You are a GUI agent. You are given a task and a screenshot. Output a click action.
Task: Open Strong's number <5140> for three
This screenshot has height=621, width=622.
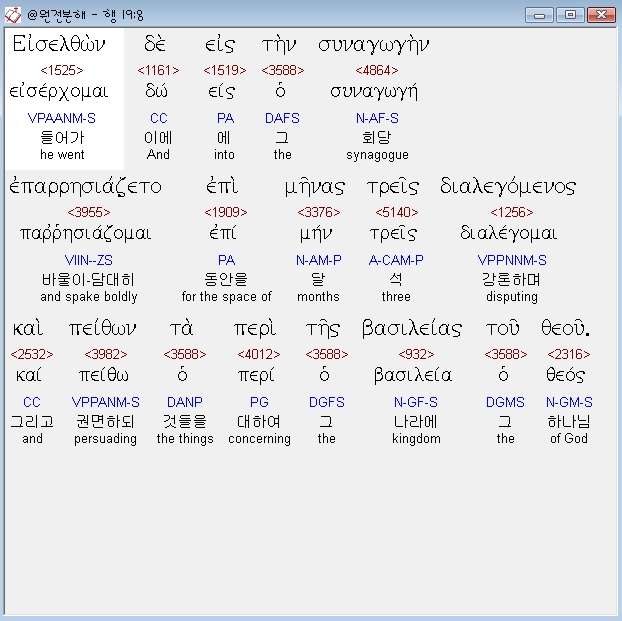[x=396, y=212]
